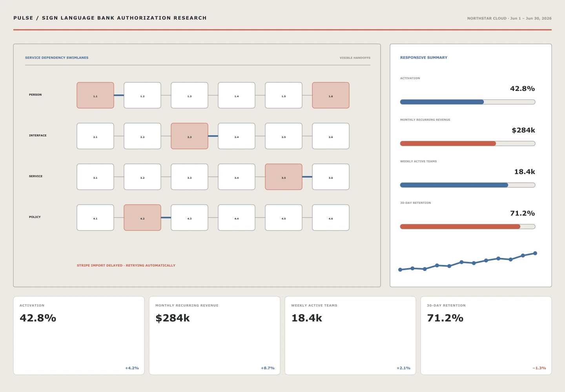
Task: Select the "Policy" lane label
Action: 35,217
